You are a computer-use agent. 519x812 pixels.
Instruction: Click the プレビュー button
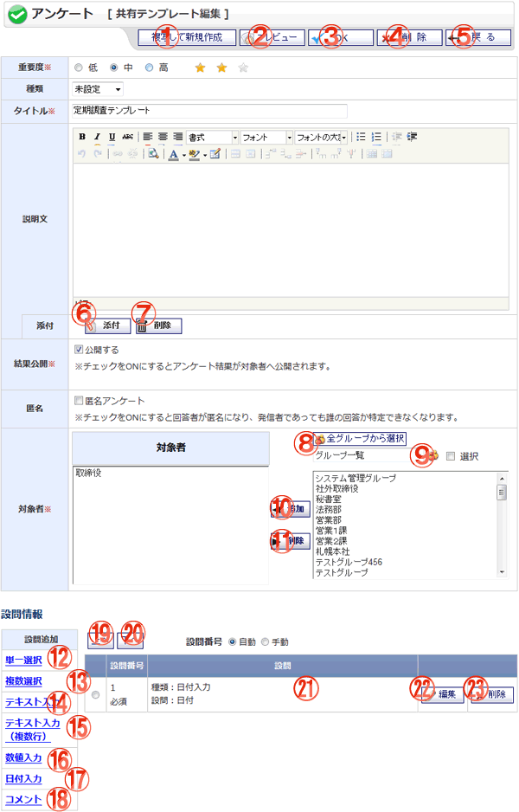tap(272, 38)
